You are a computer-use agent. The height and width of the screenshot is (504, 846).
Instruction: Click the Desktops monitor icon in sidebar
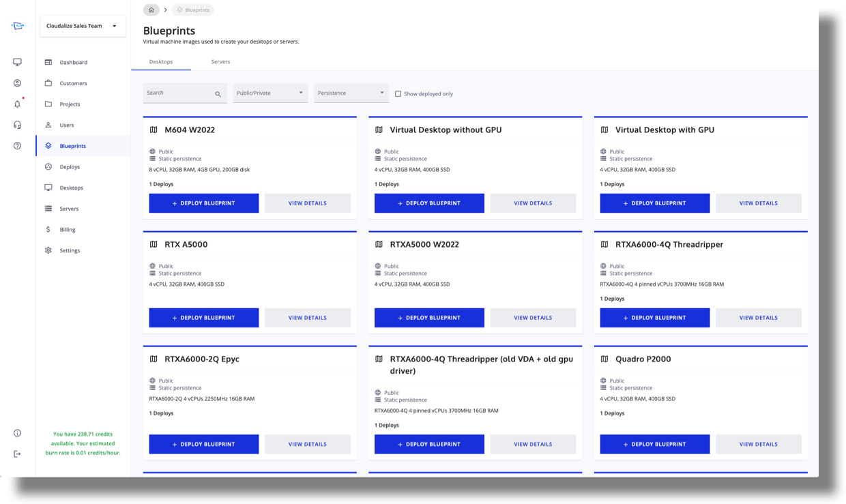48,188
